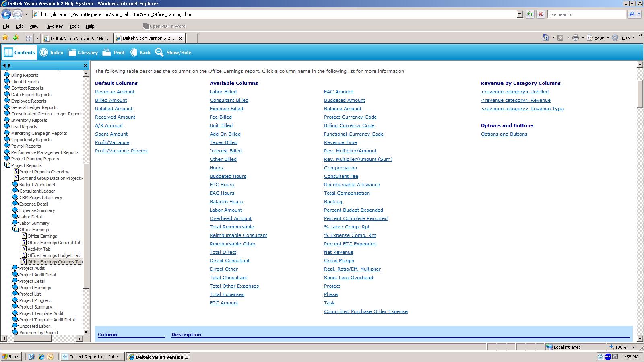This screenshot has width=644, height=362.
Task: Switch to the first Deltek Vision tab
Action: (77, 39)
